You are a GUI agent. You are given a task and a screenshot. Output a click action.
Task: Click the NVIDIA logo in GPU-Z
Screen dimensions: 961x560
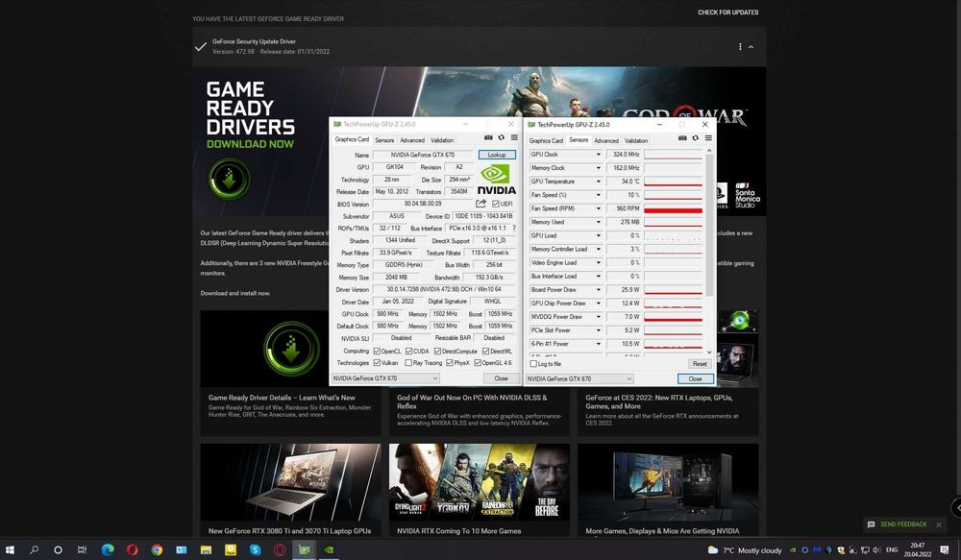point(497,179)
